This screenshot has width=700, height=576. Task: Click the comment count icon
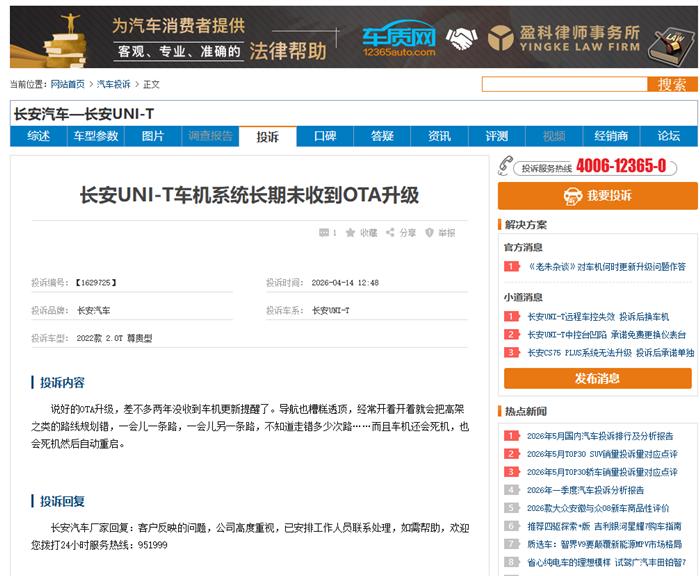click(x=324, y=233)
